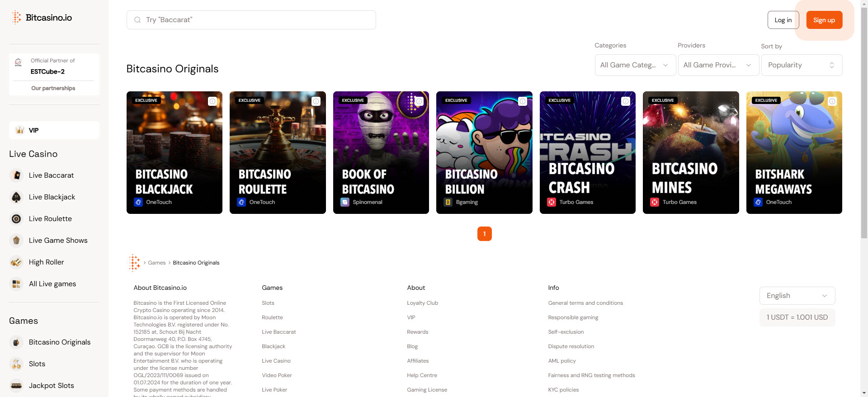Image resolution: width=868 pixels, height=397 pixels.
Task: Open Affiliates footer link
Action: (x=418, y=361)
